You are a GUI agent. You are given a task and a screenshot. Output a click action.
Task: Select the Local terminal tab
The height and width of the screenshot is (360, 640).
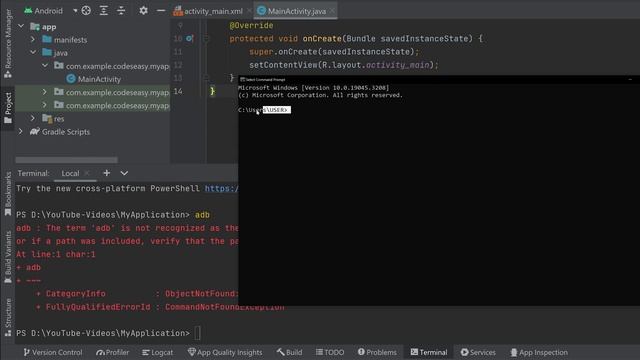(70, 173)
